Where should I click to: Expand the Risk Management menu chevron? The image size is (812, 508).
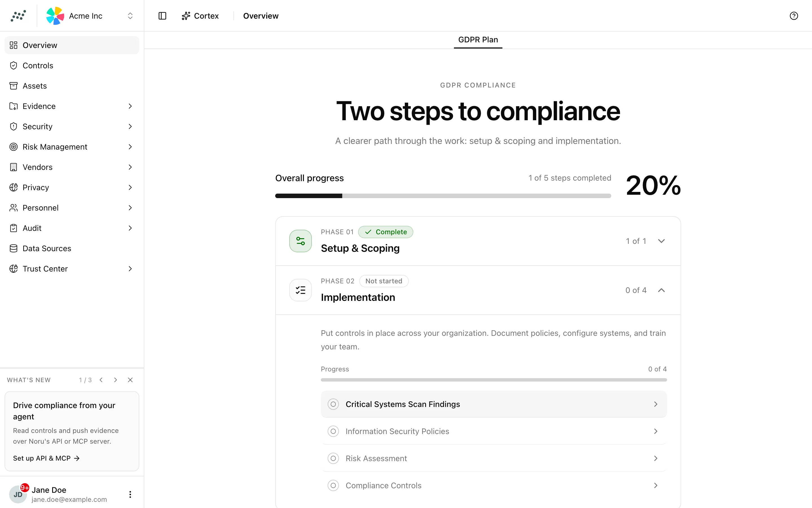130,147
